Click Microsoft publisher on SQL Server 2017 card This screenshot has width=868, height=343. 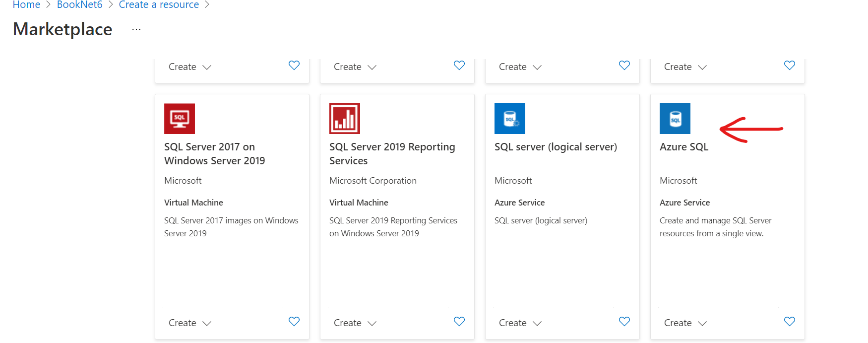[183, 181]
